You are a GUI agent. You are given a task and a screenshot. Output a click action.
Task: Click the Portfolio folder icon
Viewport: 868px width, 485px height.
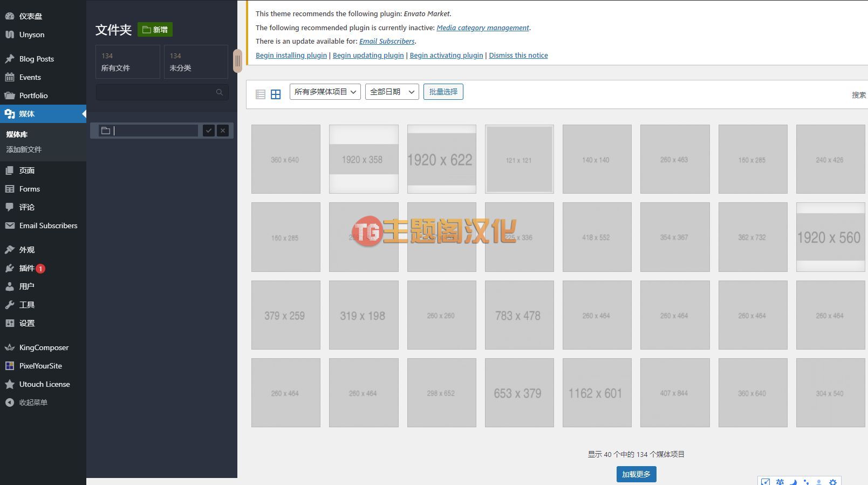[x=10, y=95]
